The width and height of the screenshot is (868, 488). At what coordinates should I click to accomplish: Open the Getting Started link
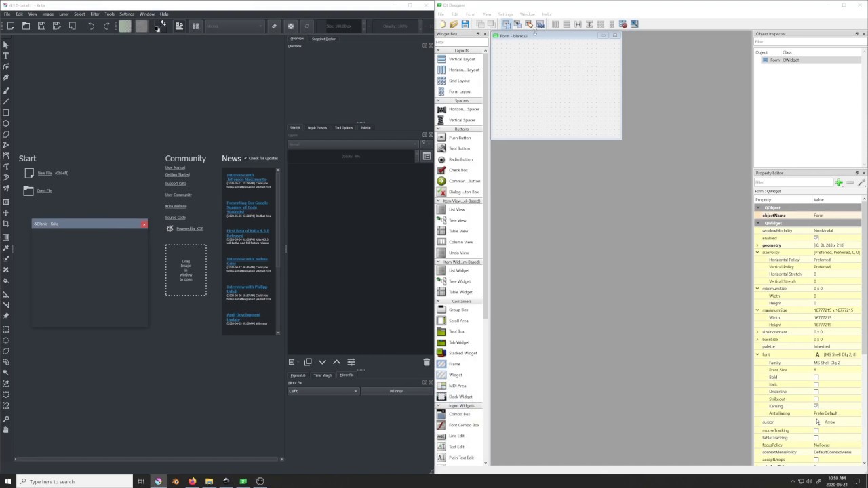pyautogui.click(x=177, y=175)
